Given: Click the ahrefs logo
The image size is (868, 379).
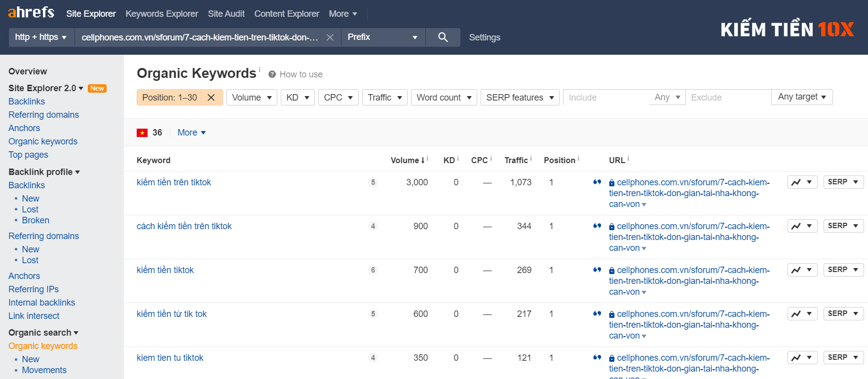Looking at the screenshot, I should [31, 12].
